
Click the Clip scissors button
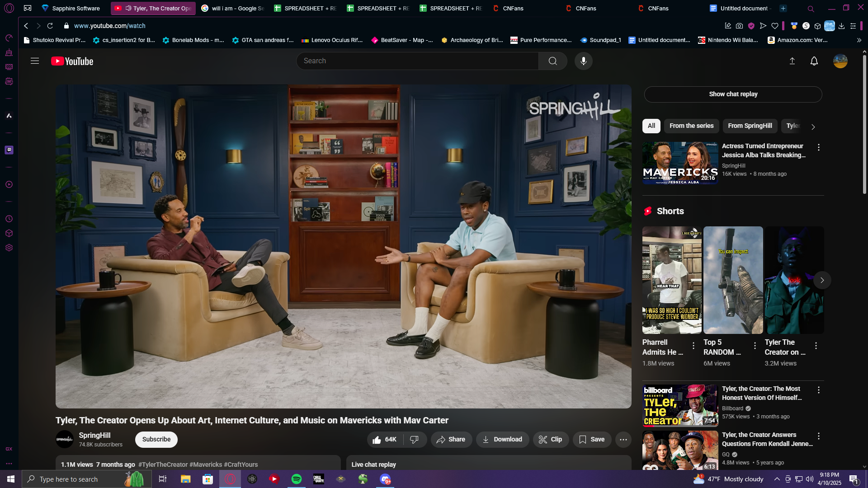point(550,439)
